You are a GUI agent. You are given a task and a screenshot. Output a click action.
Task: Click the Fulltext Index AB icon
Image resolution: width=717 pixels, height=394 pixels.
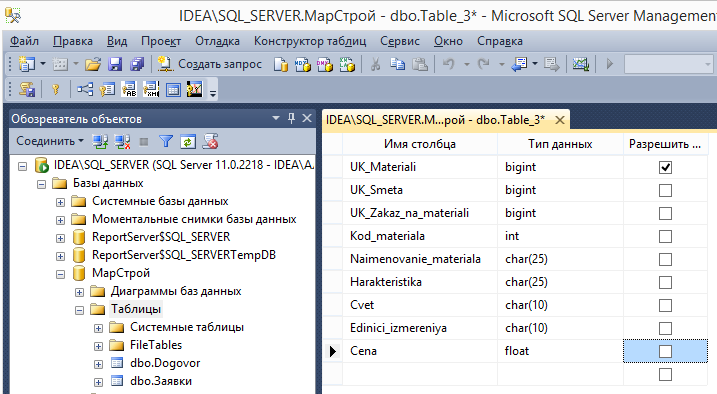click(129, 89)
